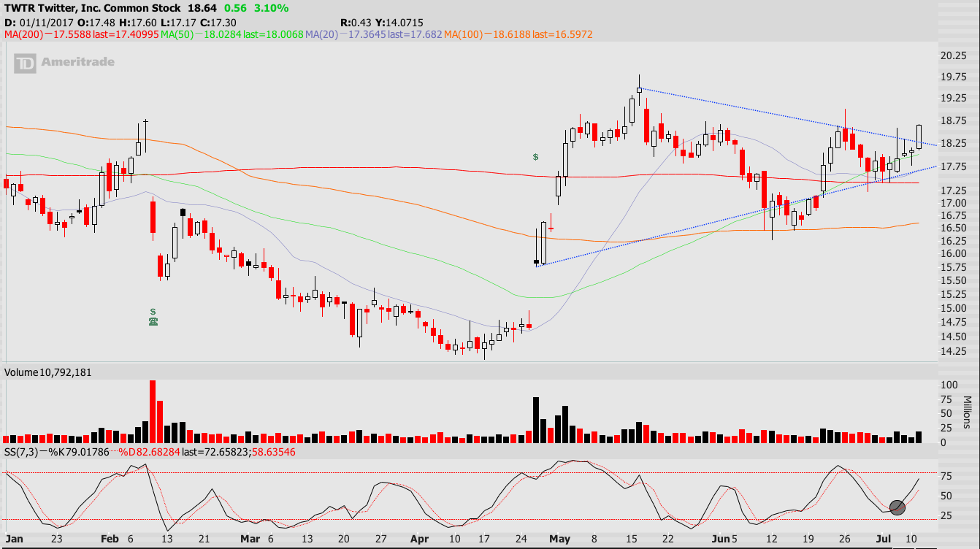Click the Jun month label on date axis
980x549 pixels.
coord(720,540)
